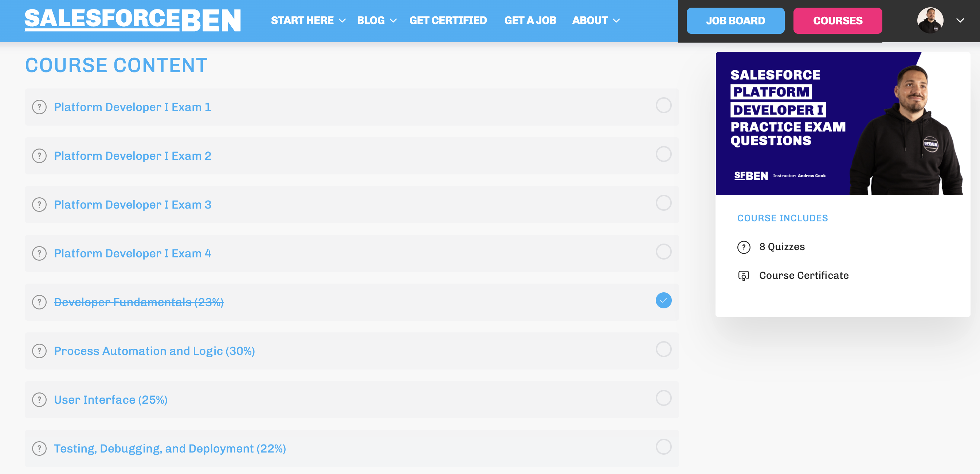Viewport: 980px width, 474px height.
Task: Toggle completion for Process Automation and Logic (30%)
Action: pyautogui.click(x=664, y=349)
